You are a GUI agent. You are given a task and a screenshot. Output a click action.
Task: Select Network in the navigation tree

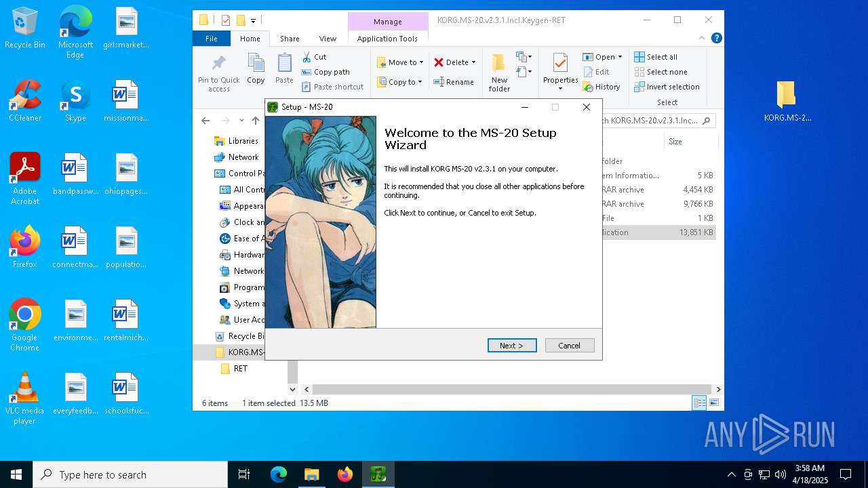pyautogui.click(x=243, y=157)
